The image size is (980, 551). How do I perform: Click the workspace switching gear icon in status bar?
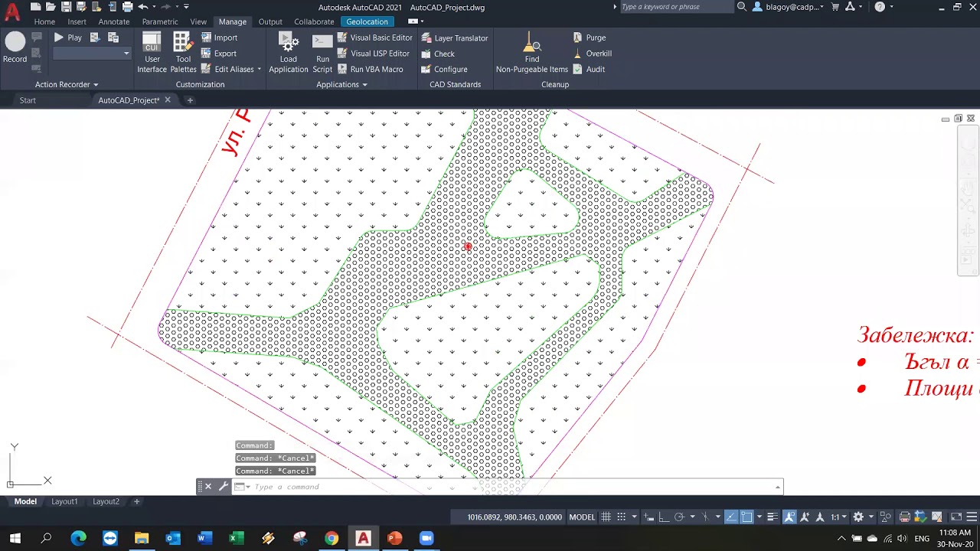point(858,517)
